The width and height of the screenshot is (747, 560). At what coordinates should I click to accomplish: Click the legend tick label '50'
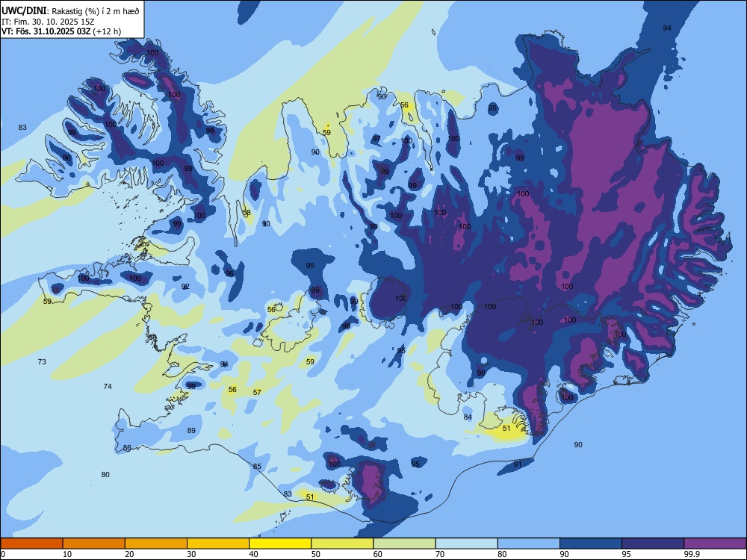(316, 554)
